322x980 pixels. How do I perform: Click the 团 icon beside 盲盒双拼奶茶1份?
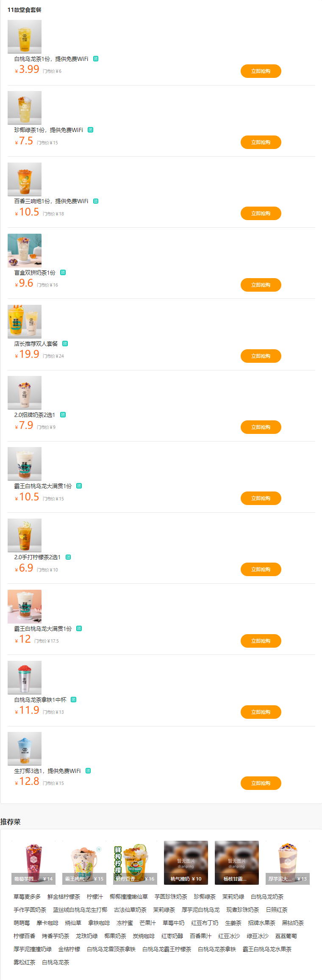[63, 273]
